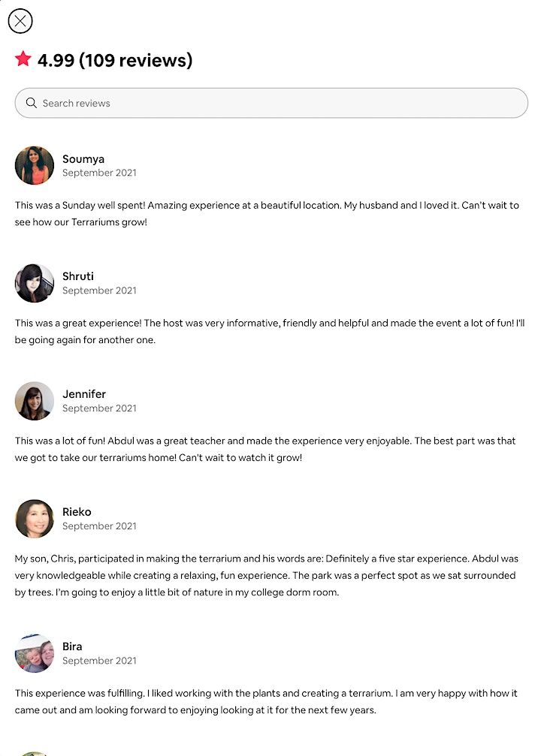
Task: Click Bira's review about a fulfilling experience
Action: pos(266,701)
